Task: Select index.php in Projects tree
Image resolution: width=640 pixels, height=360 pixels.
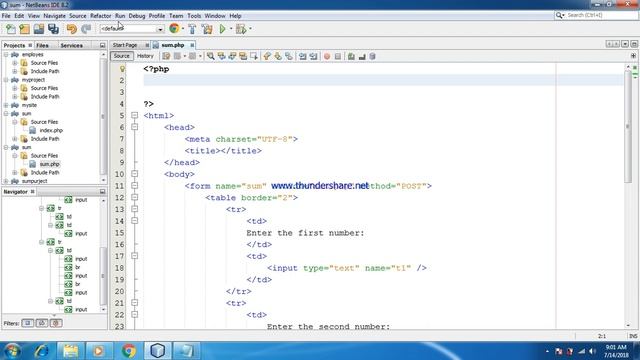Action: pyautogui.click(x=51, y=130)
